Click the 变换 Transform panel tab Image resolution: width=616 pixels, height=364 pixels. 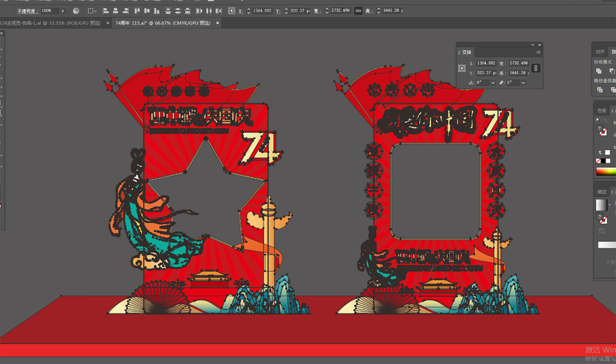[x=466, y=52]
